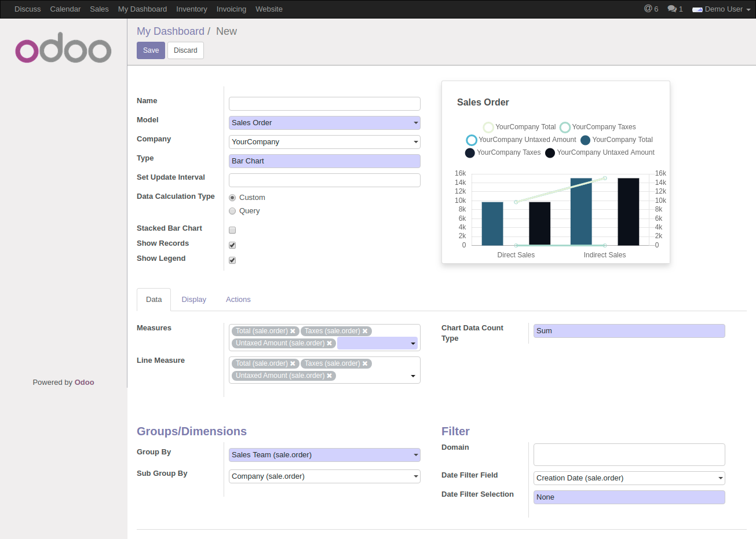Remove Total (sale.order) tag from Line Measure
This screenshot has width=756, height=539.
pos(293,363)
